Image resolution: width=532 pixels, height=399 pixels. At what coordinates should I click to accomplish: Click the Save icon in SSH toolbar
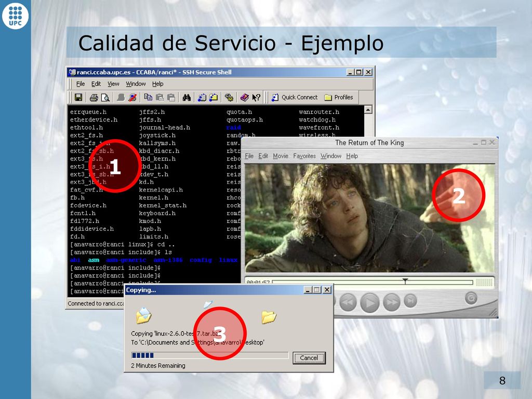78,98
